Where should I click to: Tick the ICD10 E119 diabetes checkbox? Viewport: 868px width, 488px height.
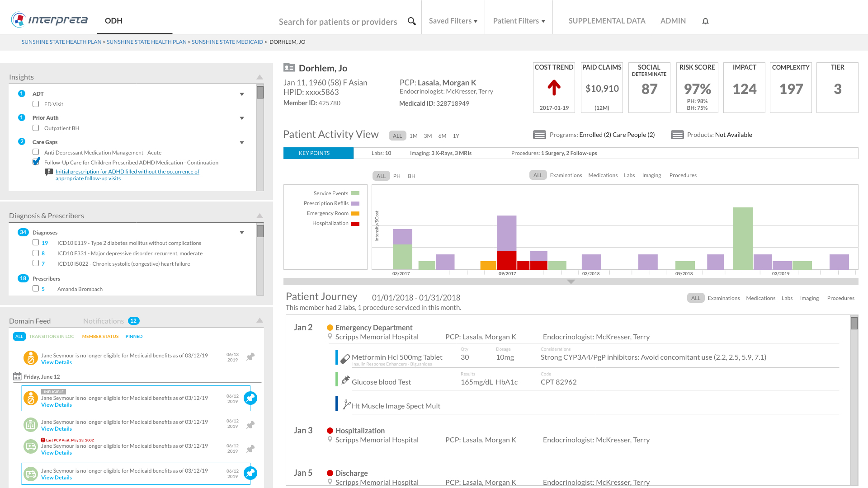coord(36,242)
